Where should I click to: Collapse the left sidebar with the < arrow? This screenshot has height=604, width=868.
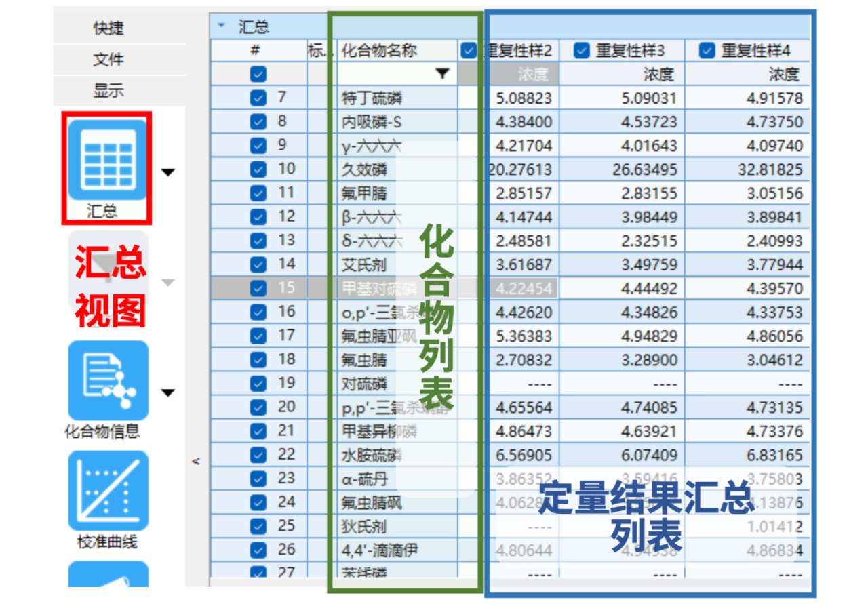click(196, 462)
